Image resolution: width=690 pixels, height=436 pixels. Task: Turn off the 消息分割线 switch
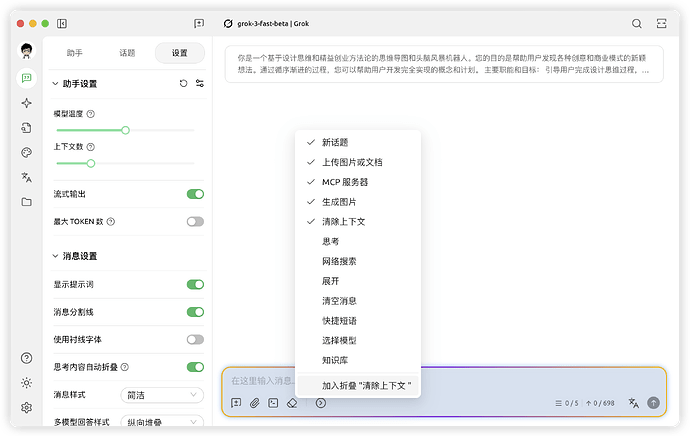[195, 312]
